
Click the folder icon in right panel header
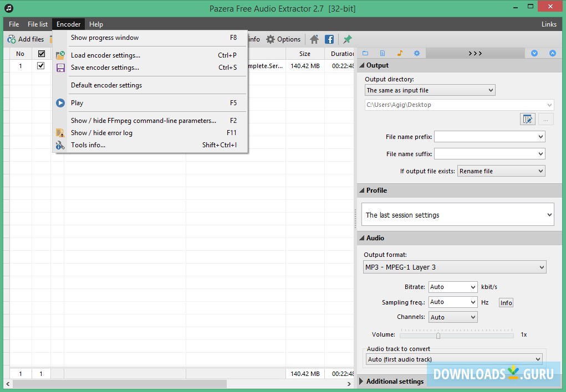pyautogui.click(x=365, y=53)
